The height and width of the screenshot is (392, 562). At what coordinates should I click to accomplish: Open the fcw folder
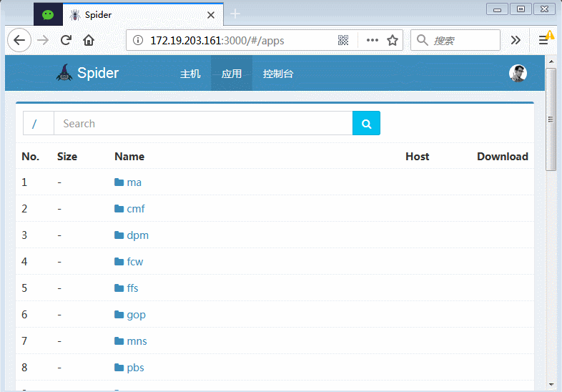134,262
